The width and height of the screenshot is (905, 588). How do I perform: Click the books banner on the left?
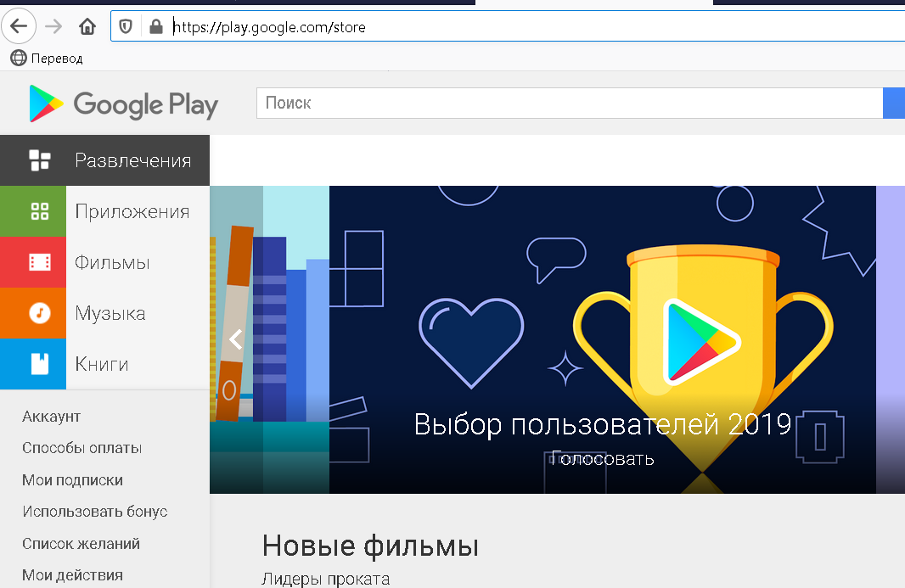269,339
